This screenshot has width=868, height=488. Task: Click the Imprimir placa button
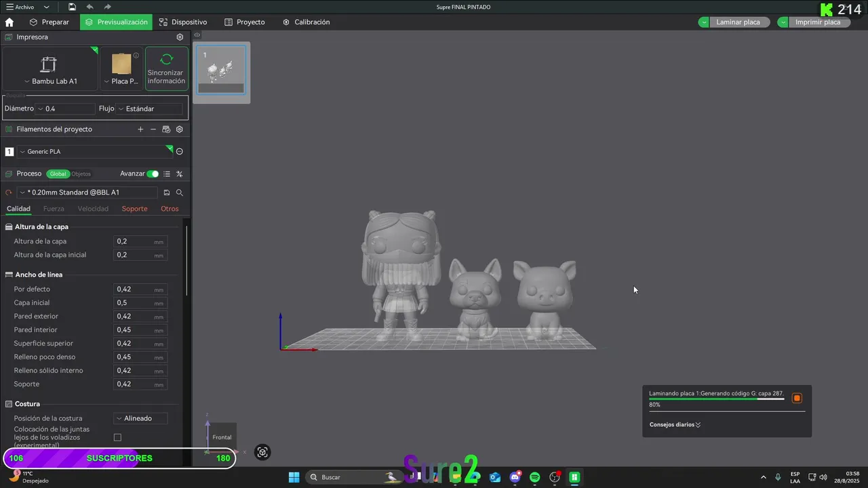point(818,22)
